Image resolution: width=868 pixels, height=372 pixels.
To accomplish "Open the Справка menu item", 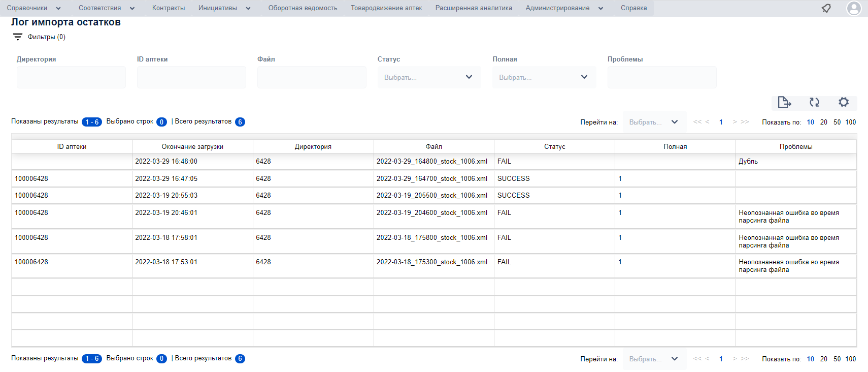I will [x=633, y=8].
